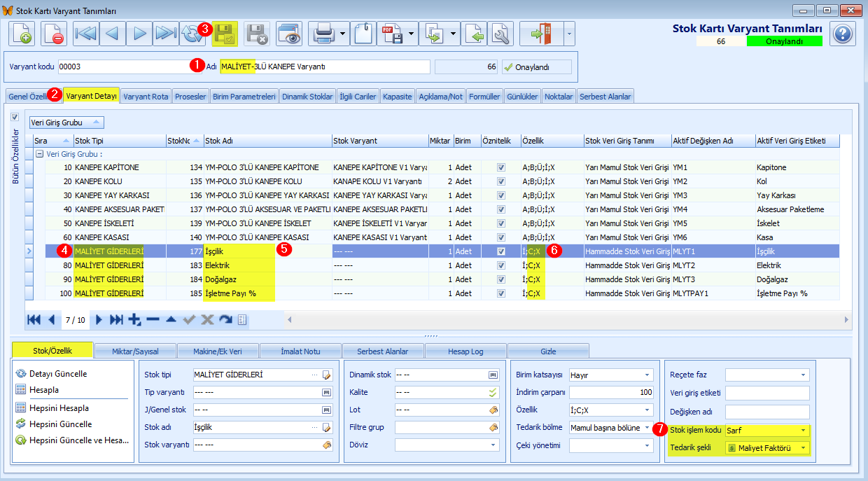Click the delete record icon
This screenshot has height=481, width=868.
(53, 34)
